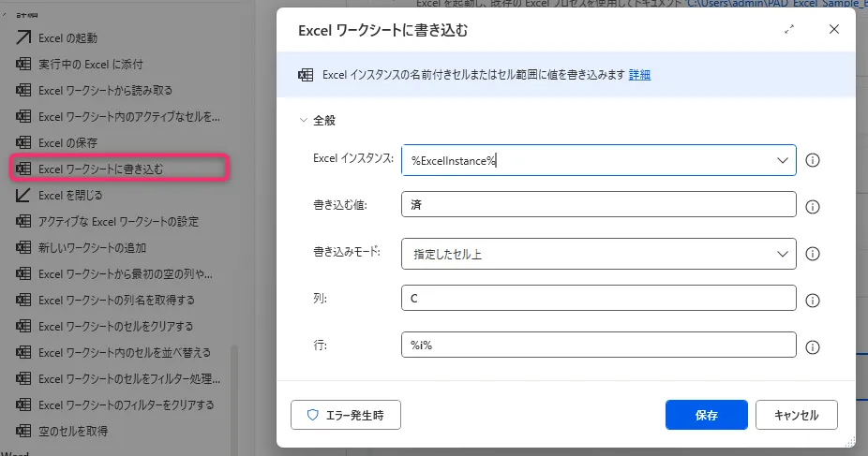Select Excel の保存 action in list
This screenshot has width=868, height=456.
coord(67,142)
